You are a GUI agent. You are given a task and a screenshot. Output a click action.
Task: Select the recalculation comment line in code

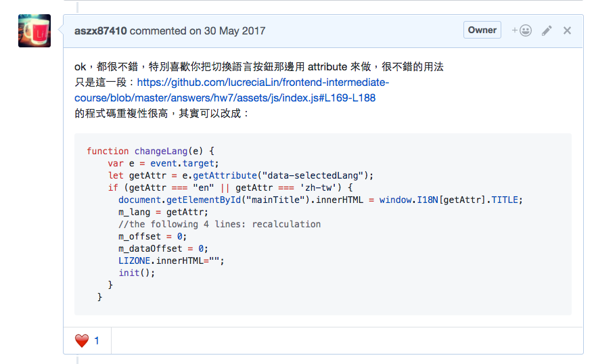[220, 224]
